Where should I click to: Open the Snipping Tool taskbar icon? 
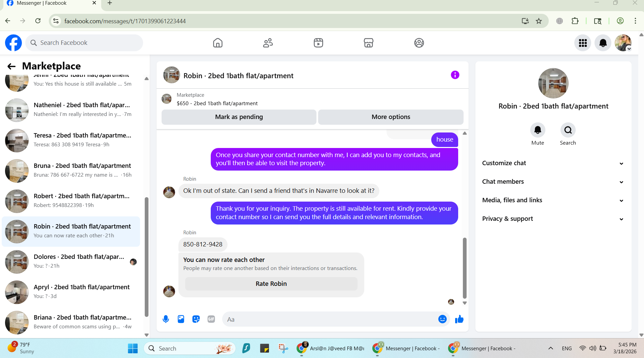pyautogui.click(x=283, y=348)
